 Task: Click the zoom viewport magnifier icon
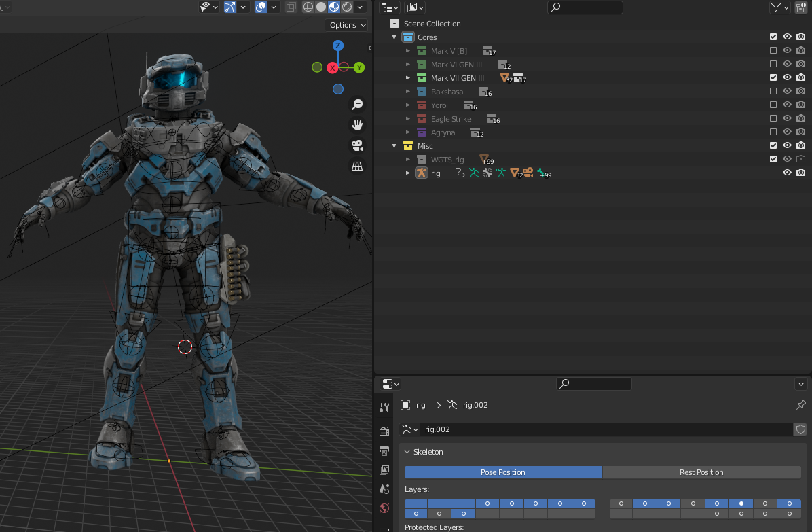point(356,105)
